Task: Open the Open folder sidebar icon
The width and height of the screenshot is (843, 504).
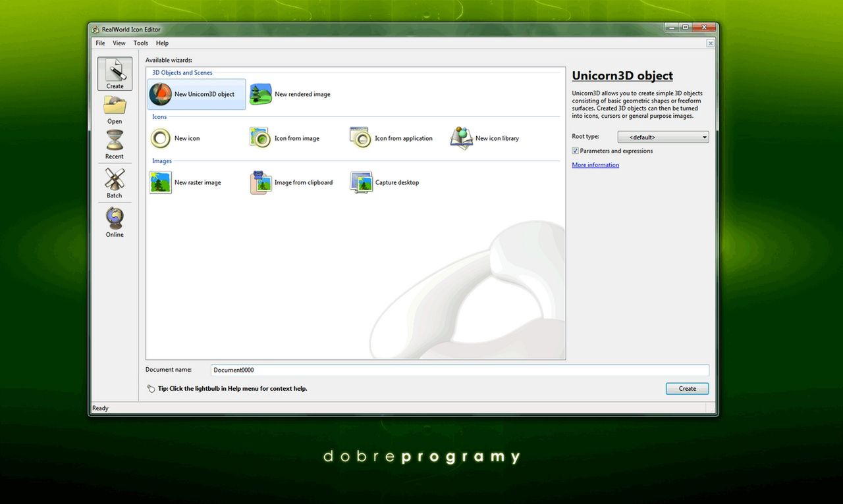Action: pos(115,109)
